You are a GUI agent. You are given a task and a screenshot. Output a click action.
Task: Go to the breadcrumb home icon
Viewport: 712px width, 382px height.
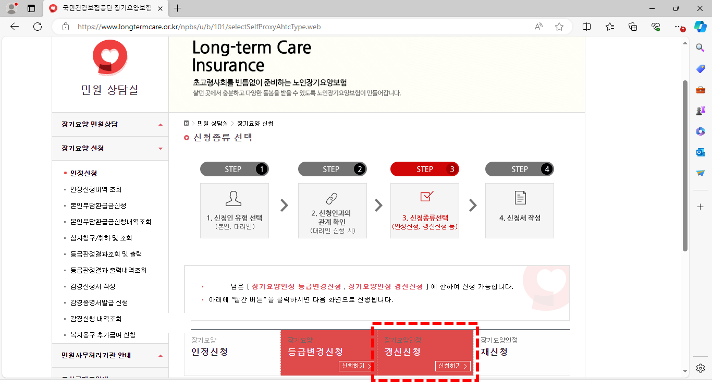click(x=186, y=123)
